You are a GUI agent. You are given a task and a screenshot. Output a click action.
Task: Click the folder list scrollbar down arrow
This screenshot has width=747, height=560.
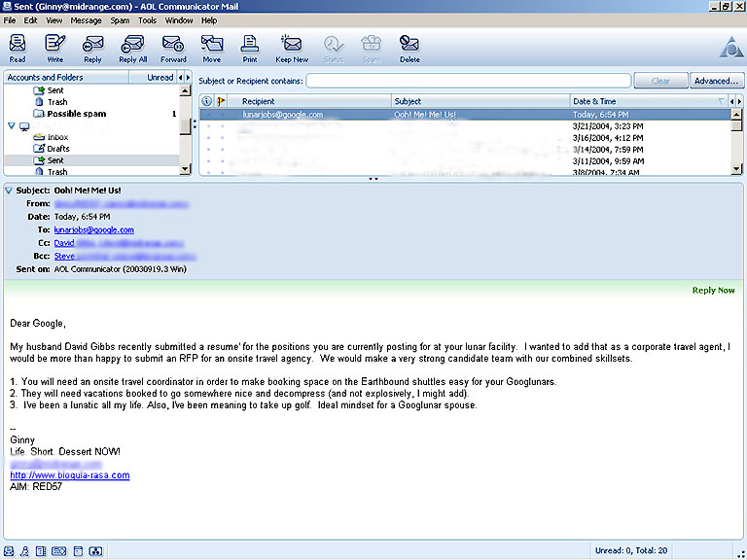[x=186, y=169]
